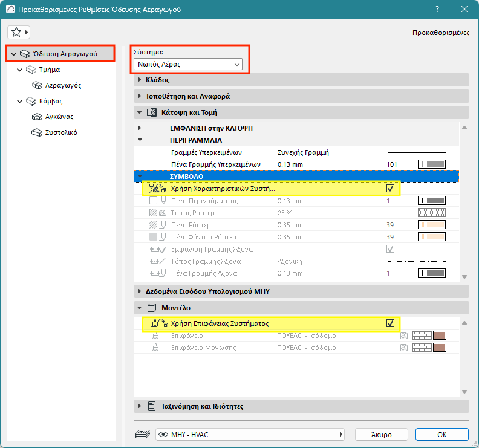Click the paint icon of Επιφάνεια Μόνωσης row

pyautogui.click(x=155, y=348)
